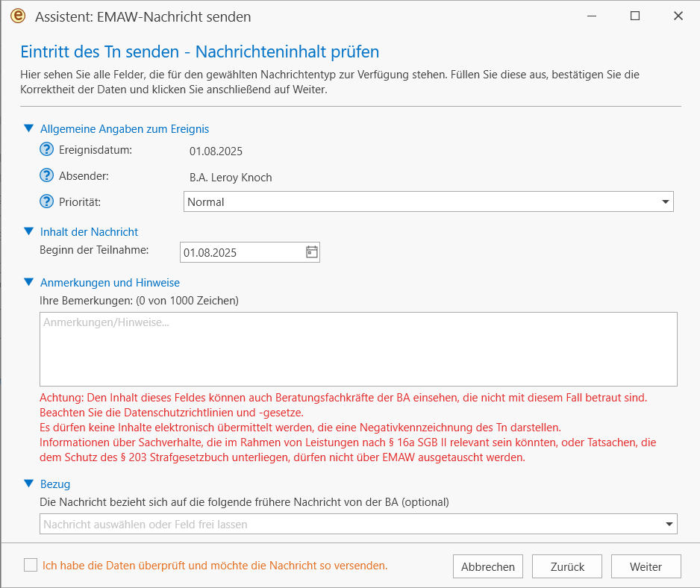This screenshot has width=700, height=588.
Task: Click the help icon beside Ereignisdatum
Action: (46, 149)
